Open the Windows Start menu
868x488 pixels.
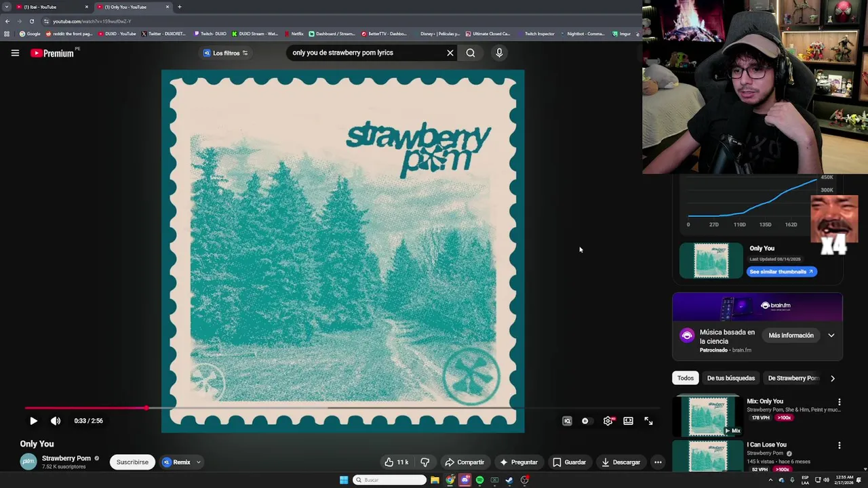click(344, 480)
